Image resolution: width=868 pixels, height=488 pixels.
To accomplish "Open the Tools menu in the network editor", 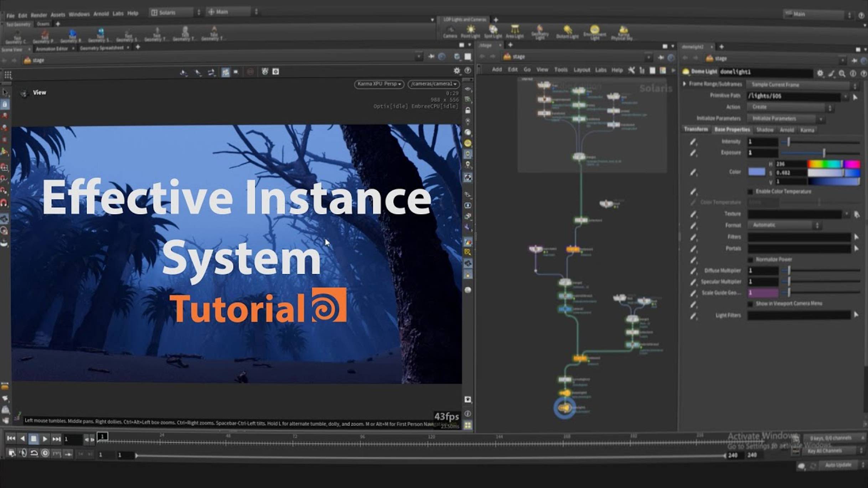I will tap(561, 70).
